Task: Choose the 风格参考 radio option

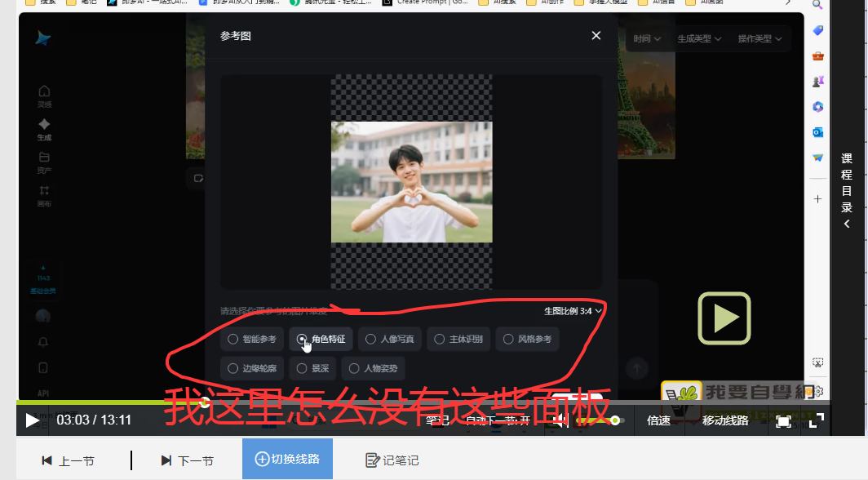Action: [527, 339]
